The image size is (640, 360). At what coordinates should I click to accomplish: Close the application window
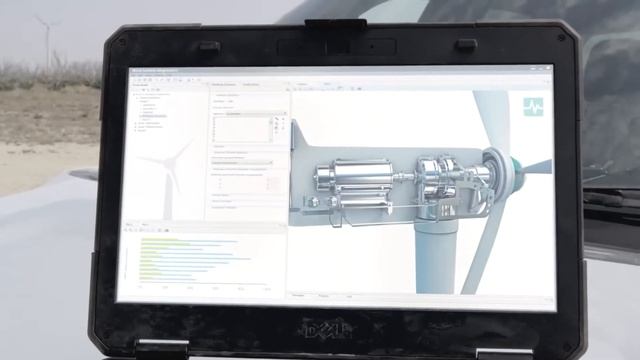(x=548, y=68)
